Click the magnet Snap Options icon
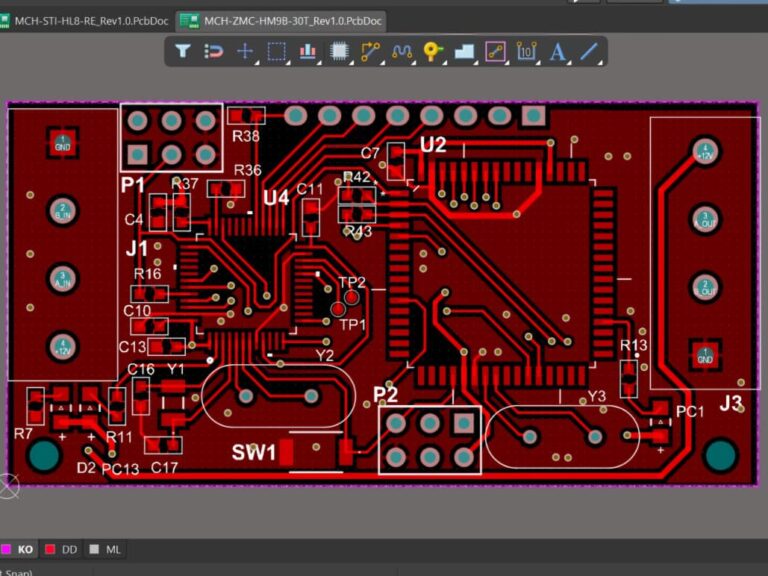Viewport: 768px width, 576px height. (214, 51)
